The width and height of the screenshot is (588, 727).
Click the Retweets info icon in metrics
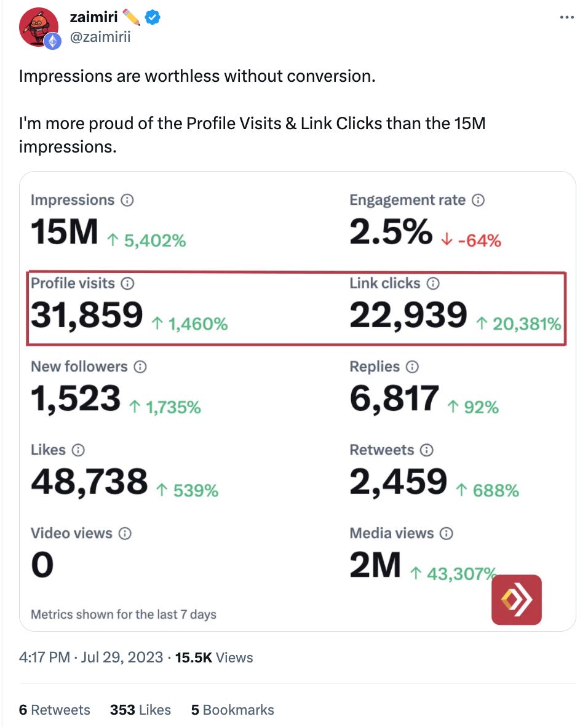point(426,450)
